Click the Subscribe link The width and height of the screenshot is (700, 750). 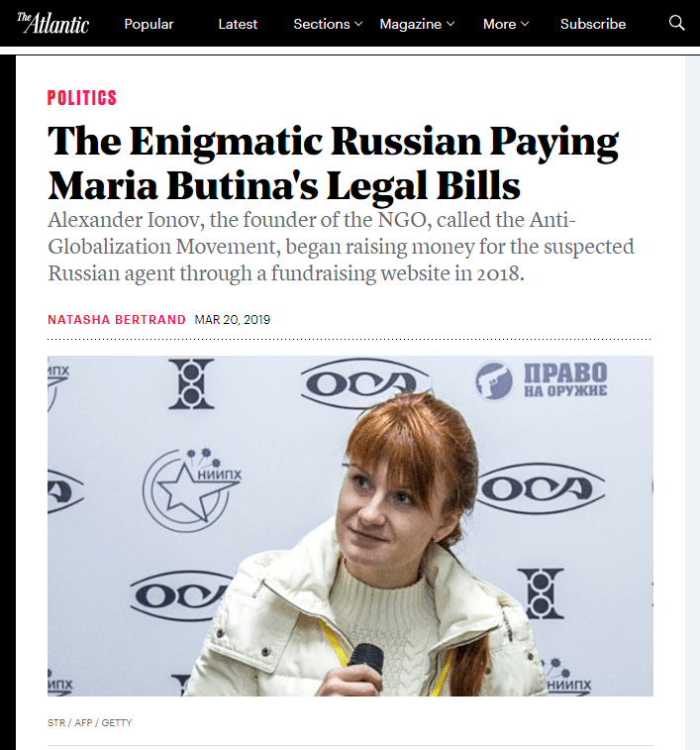pos(593,24)
